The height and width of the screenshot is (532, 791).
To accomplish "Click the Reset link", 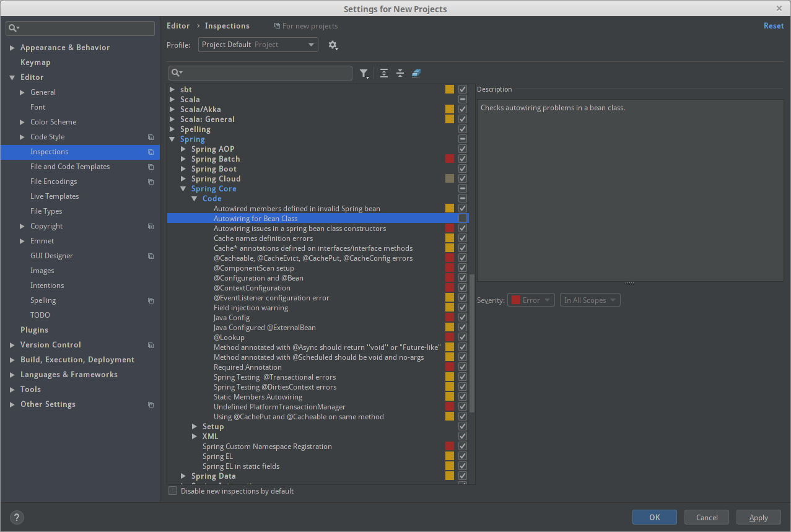I will [774, 26].
